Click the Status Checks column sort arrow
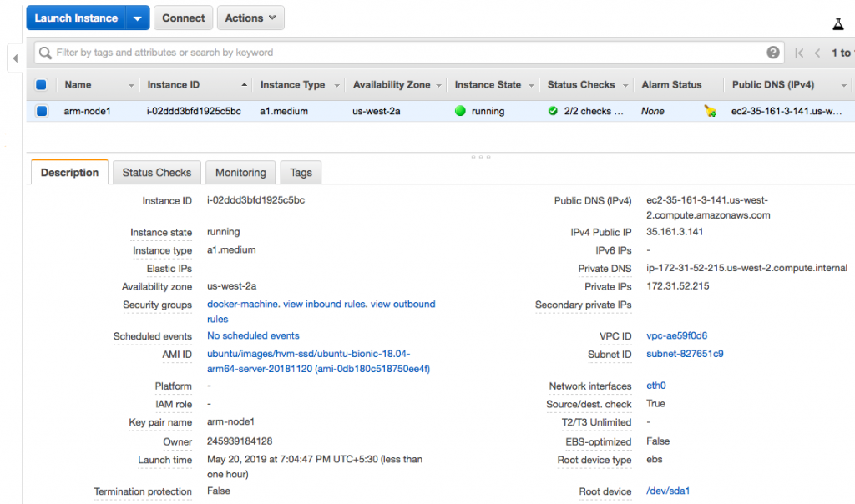Viewport: 855px width, 504px height. (x=625, y=84)
